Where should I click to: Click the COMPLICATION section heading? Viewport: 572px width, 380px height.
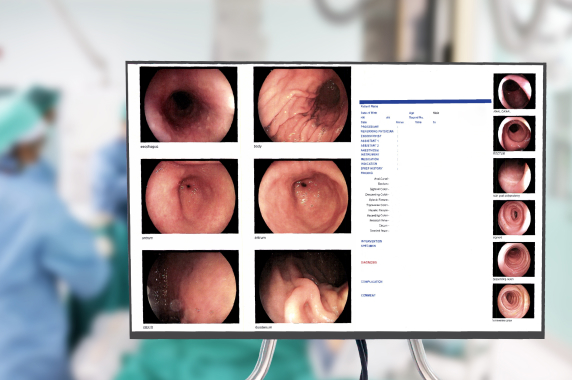click(371, 282)
